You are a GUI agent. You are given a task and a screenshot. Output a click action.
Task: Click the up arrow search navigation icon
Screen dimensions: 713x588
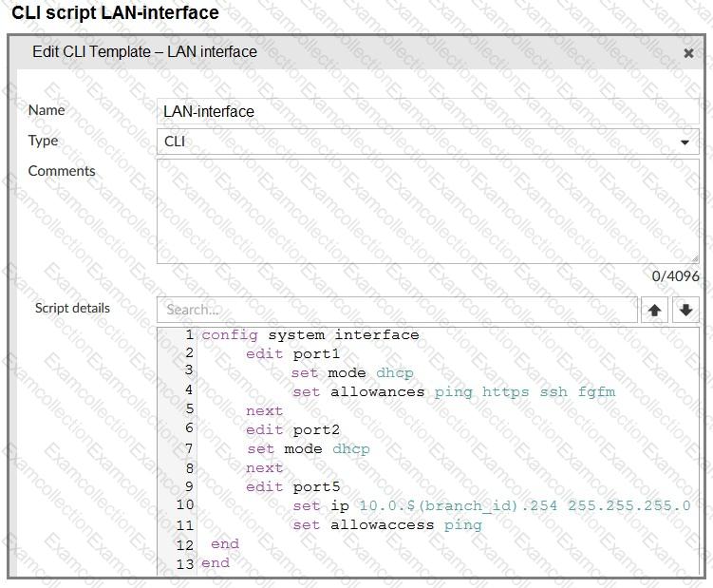[x=654, y=310]
